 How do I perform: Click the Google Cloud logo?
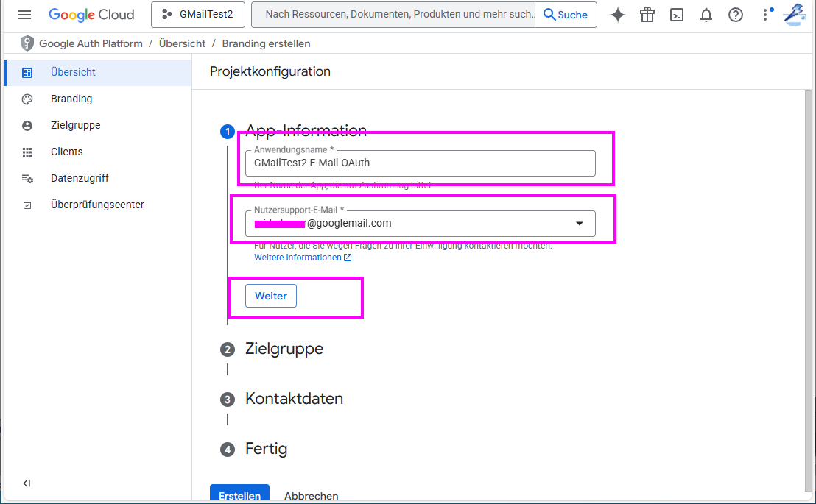coord(91,15)
